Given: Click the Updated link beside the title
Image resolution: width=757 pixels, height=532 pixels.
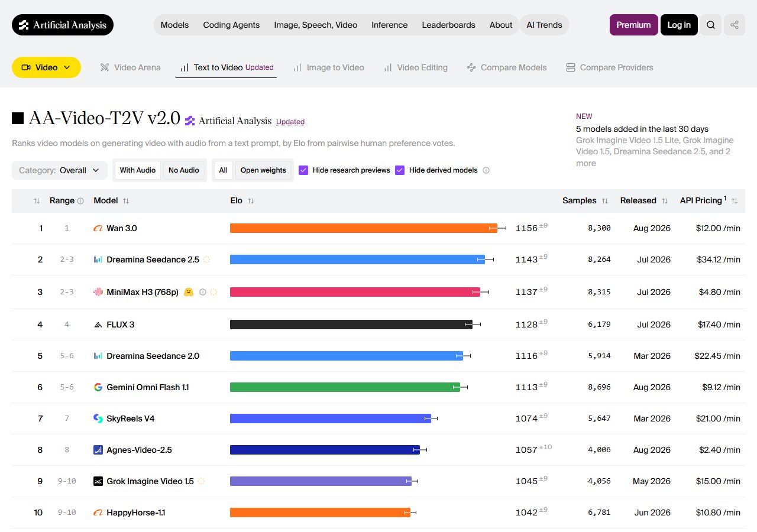Looking at the screenshot, I should [x=290, y=122].
